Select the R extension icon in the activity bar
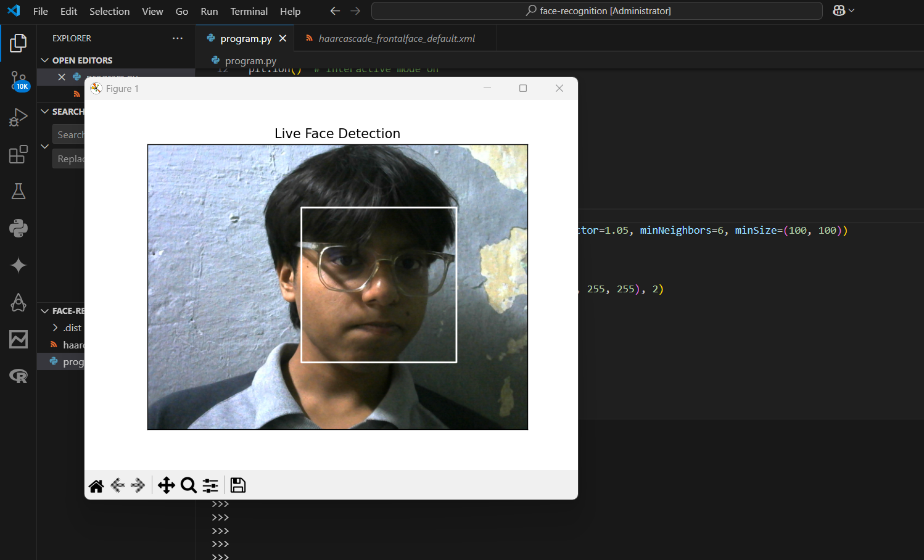Viewport: 924px width, 560px height. point(18,376)
